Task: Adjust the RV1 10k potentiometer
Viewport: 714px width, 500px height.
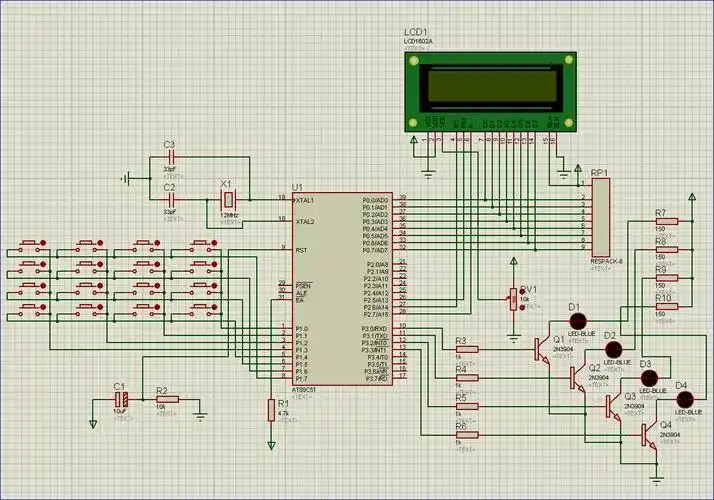Action: (514, 299)
